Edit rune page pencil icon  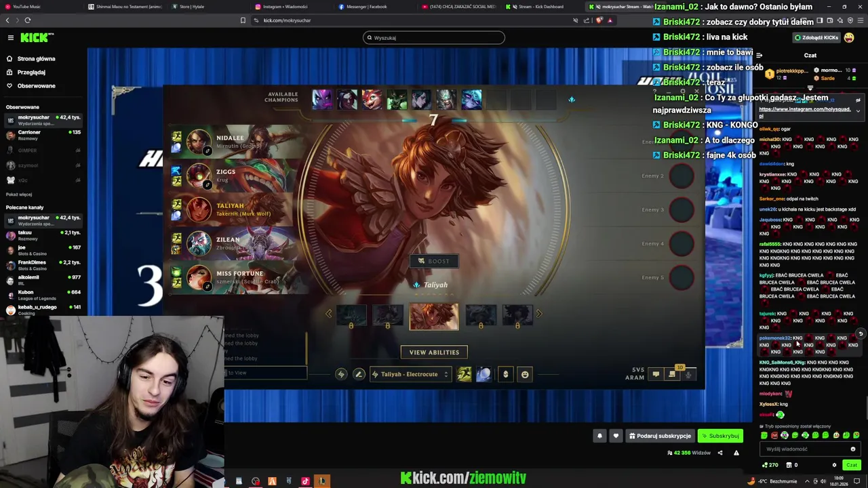point(359,374)
